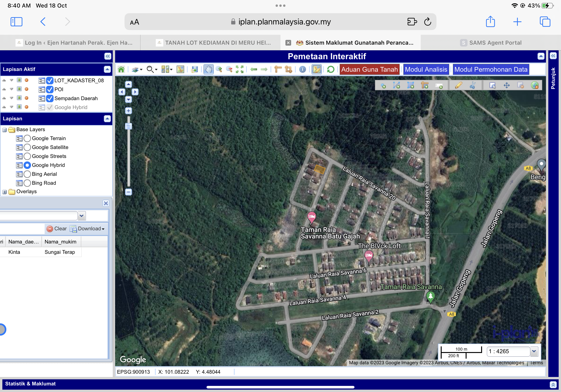Select the add polygon drawing tool

410,85
